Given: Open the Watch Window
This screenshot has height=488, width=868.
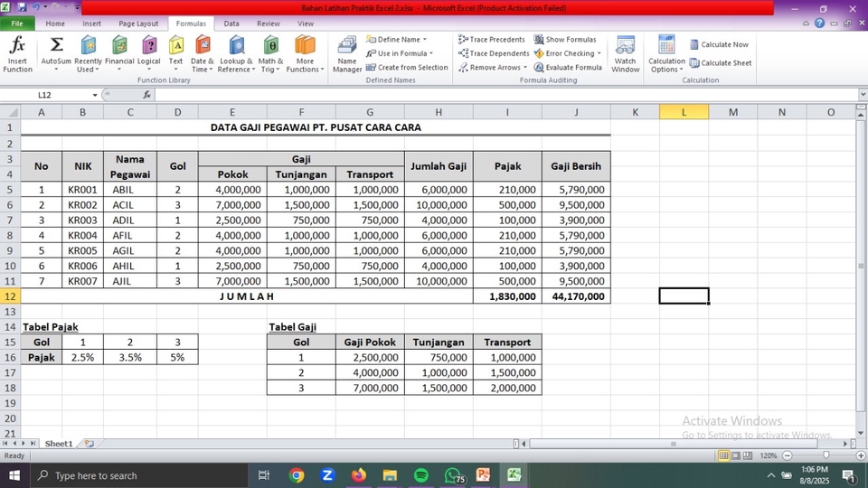Looking at the screenshot, I should click(626, 53).
